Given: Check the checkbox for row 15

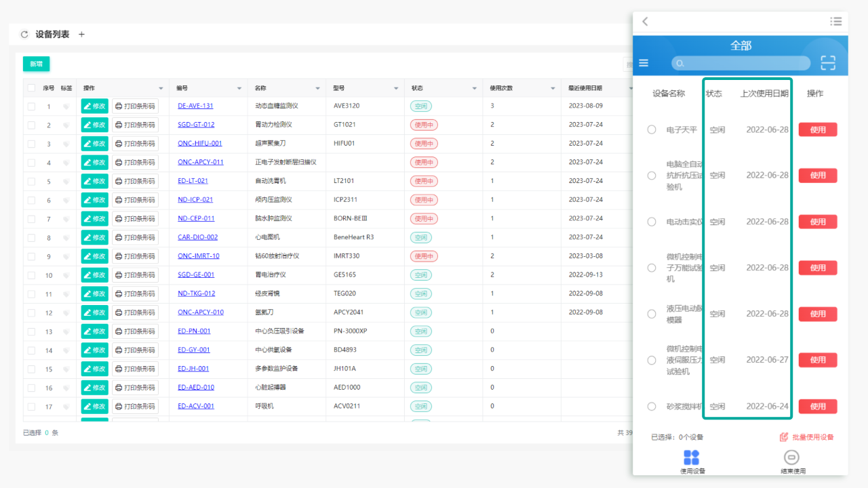Looking at the screenshot, I should coord(31,369).
